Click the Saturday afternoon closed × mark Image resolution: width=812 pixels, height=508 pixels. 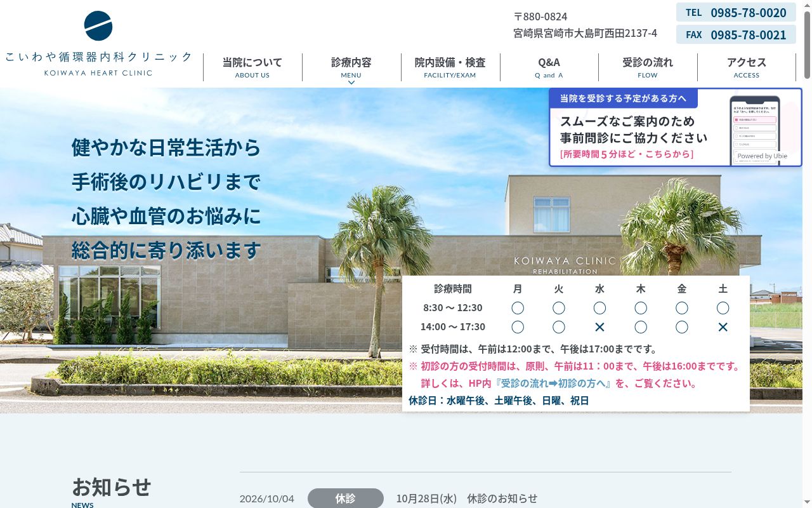click(723, 327)
